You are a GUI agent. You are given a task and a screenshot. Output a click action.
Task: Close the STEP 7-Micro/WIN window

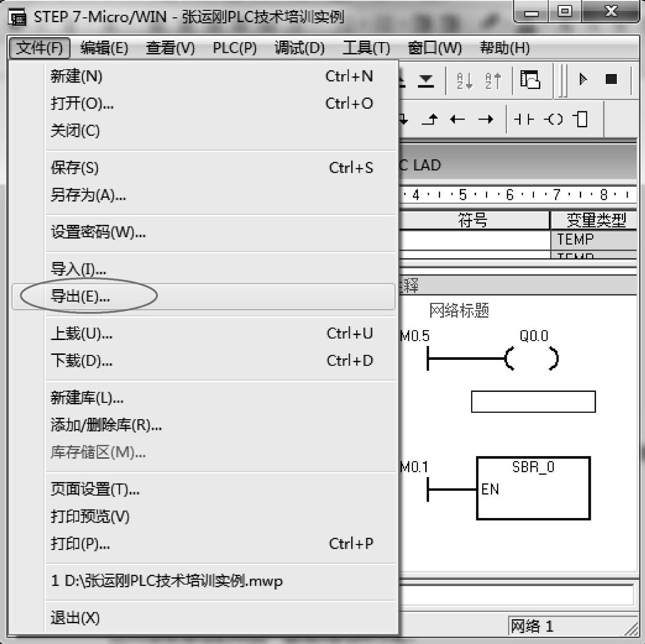click(611, 12)
